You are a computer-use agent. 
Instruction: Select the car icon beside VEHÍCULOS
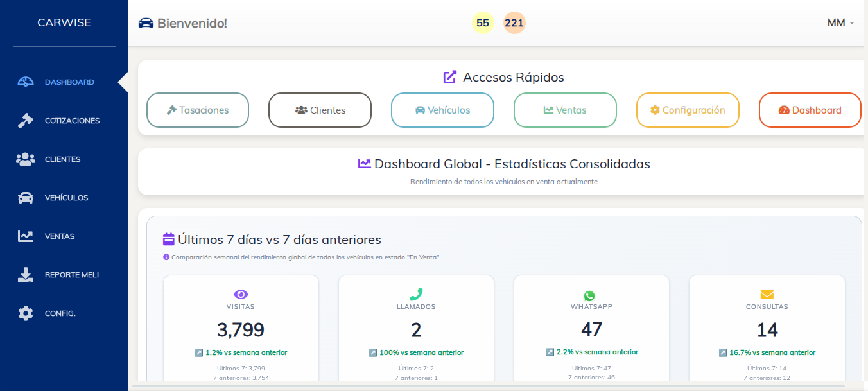coord(26,197)
